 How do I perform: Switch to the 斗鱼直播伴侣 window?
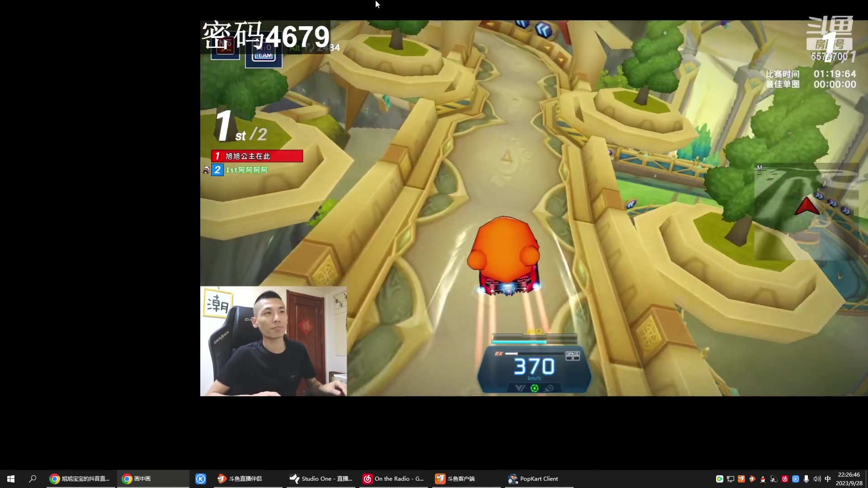pos(248,479)
